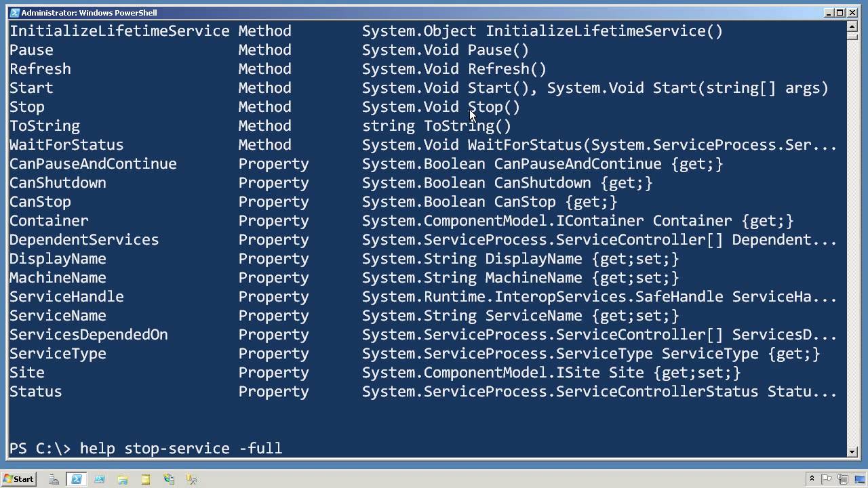The image size is (868, 488).
Task: Click the scrollbar up arrow
Action: tap(852, 26)
